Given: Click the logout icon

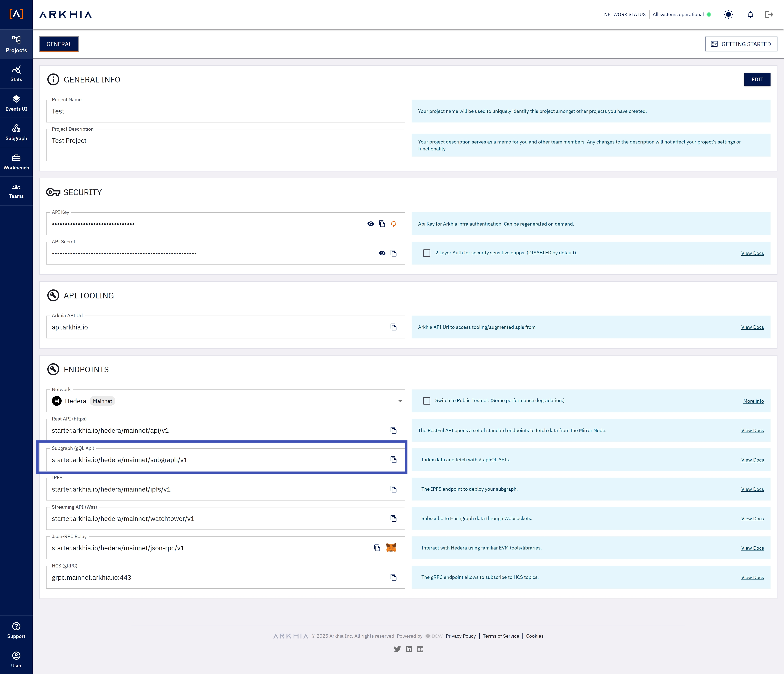Looking at the screenshot, I should click(x=769, y=14).
